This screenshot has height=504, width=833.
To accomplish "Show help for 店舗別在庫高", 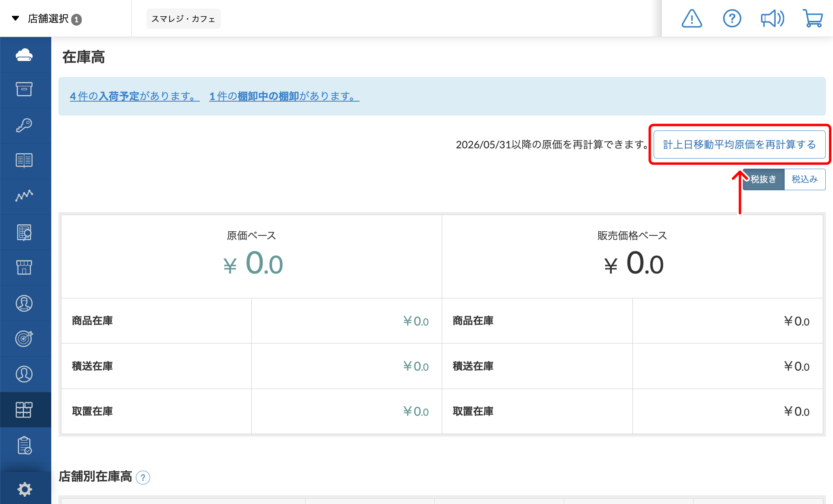I will click(143, 477).
